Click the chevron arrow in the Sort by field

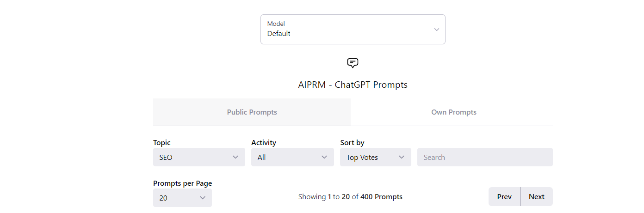click(402, 157)
